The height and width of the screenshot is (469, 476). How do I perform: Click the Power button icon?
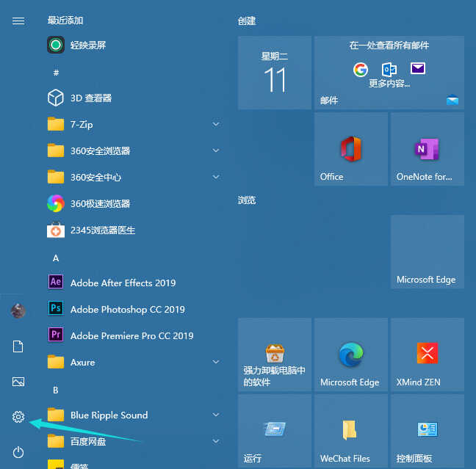coord(18,452)
